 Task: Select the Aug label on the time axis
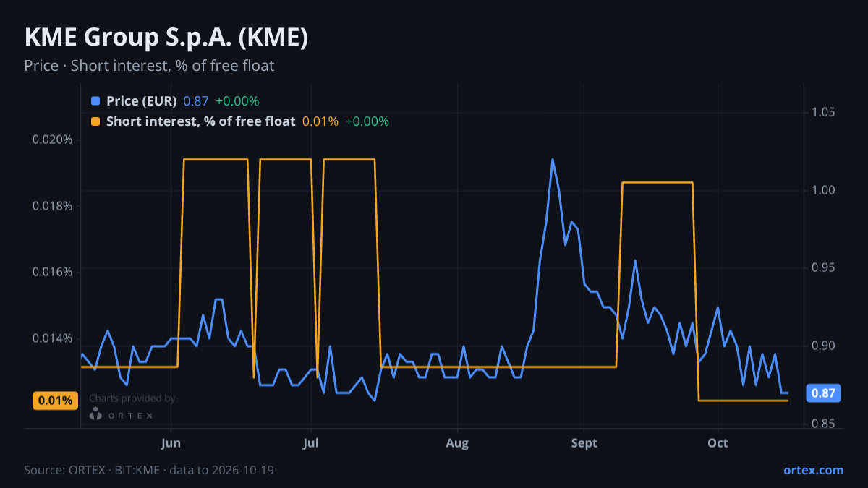coord(457,442)
